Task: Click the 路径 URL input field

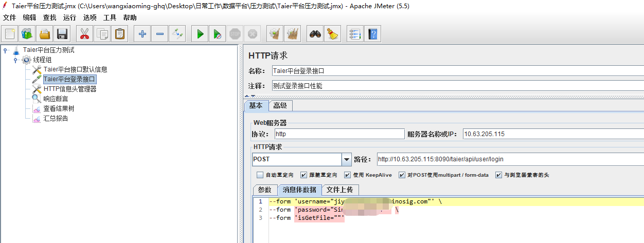Action: tap(510, 159)
